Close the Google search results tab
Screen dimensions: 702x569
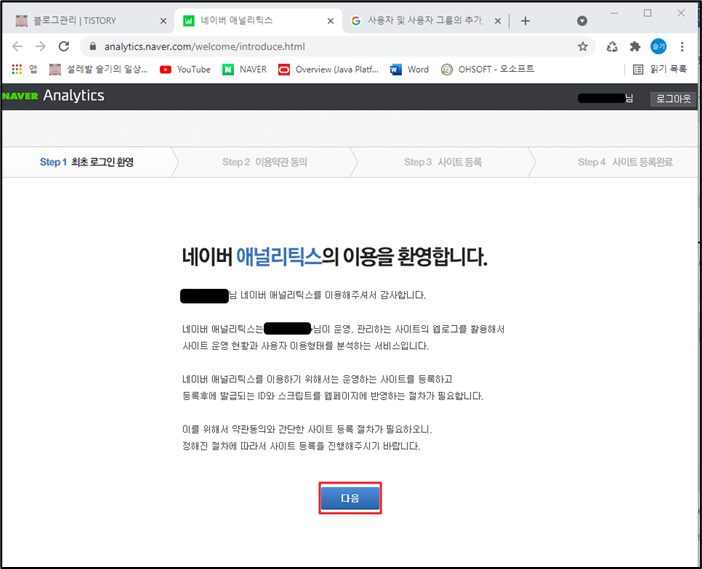497,21
